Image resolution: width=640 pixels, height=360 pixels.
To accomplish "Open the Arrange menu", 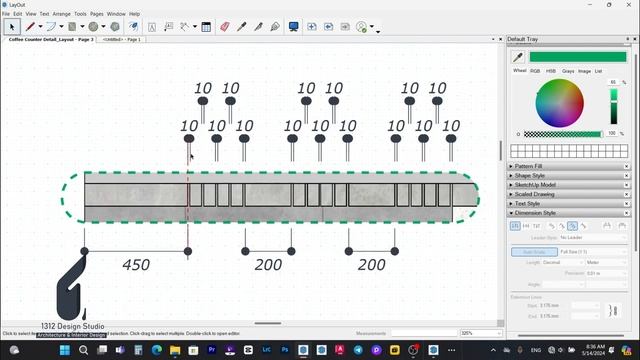I will point(62,14).
